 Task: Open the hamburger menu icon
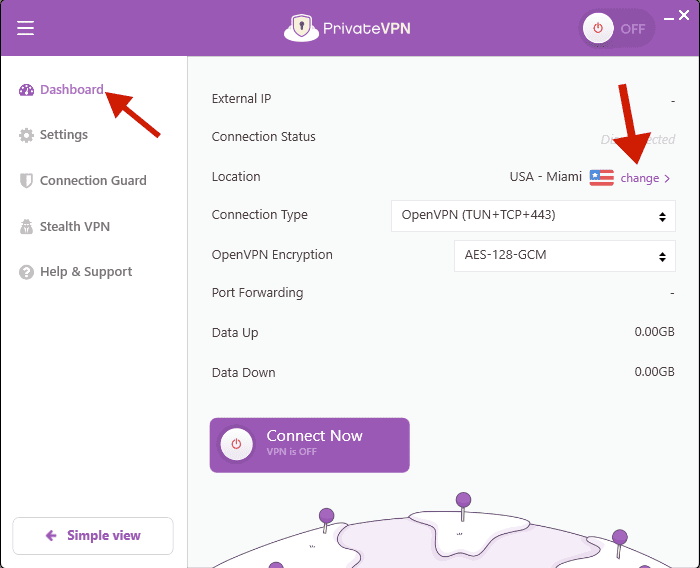tap(25, 28)
